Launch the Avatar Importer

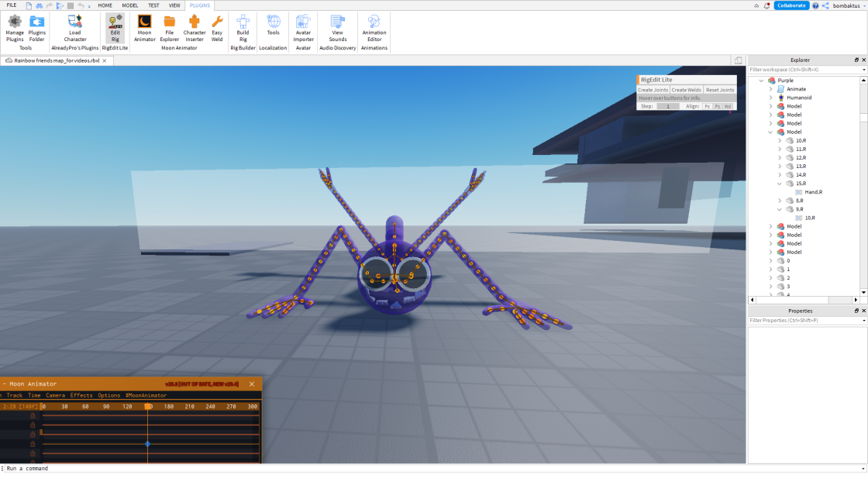coord(303,28)
